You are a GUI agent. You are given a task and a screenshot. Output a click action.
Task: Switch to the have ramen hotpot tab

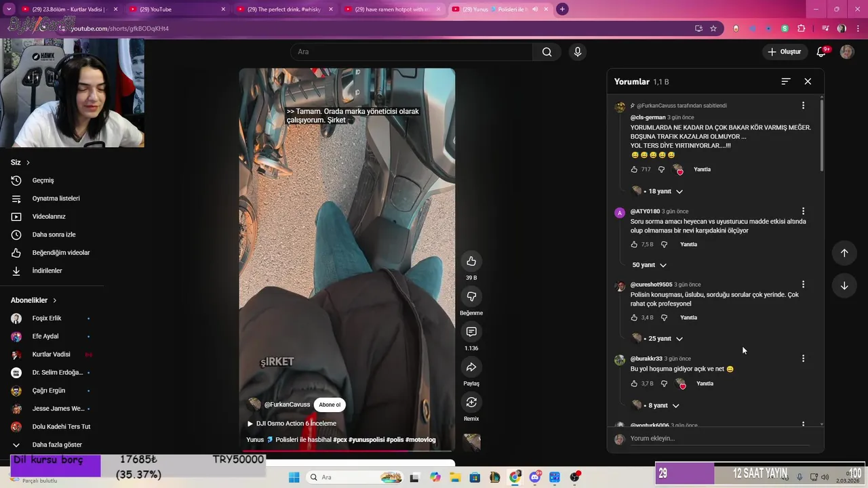tap(392, 9)
